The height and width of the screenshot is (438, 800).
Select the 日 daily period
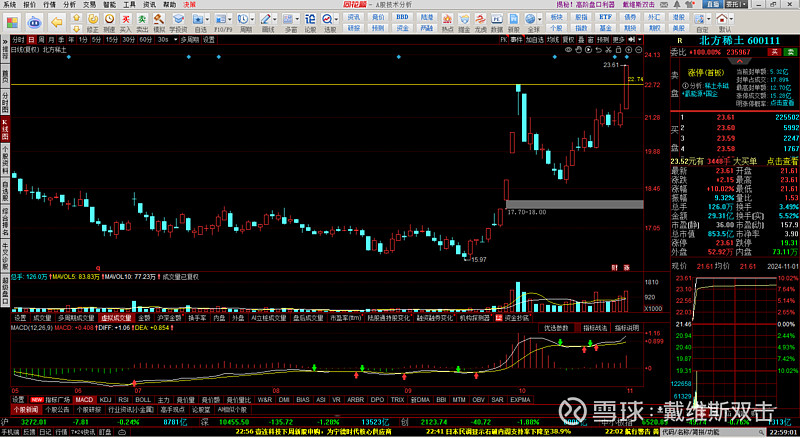click(x=32, y=40)
